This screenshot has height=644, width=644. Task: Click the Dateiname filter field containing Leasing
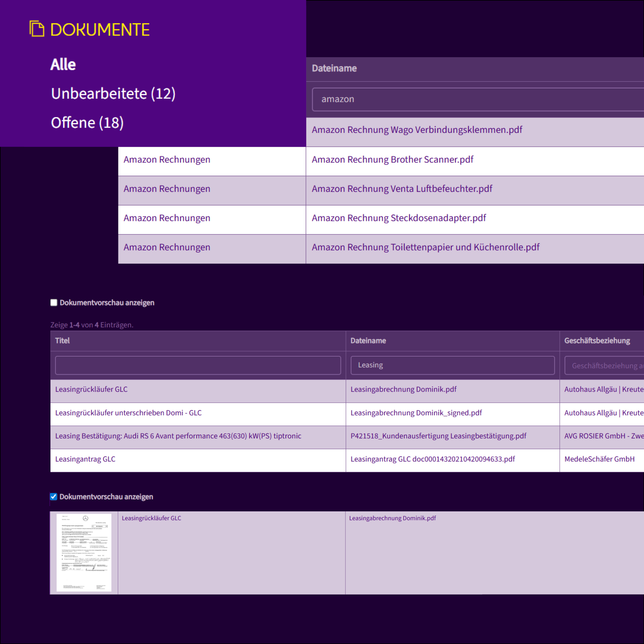coord(452,365)
